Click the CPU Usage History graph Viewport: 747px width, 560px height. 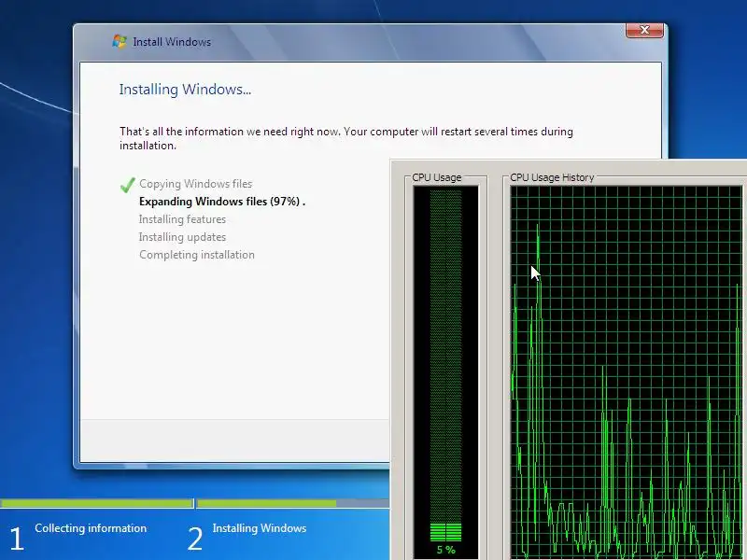point(627,372)
